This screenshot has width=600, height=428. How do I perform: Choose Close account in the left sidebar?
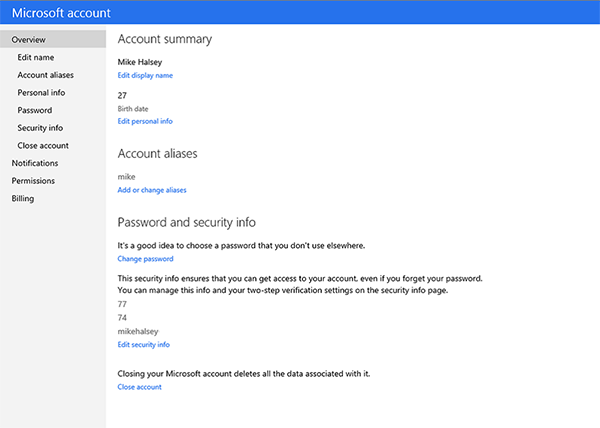coord(43,145)
